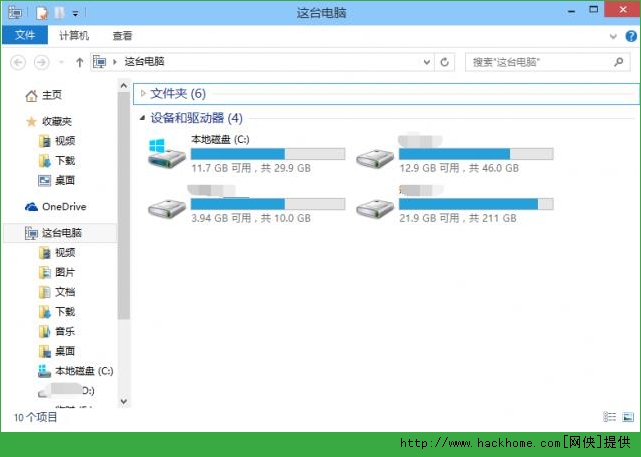Click the system icon in title bar
The image size is (641, 457).
coord(15,13)
